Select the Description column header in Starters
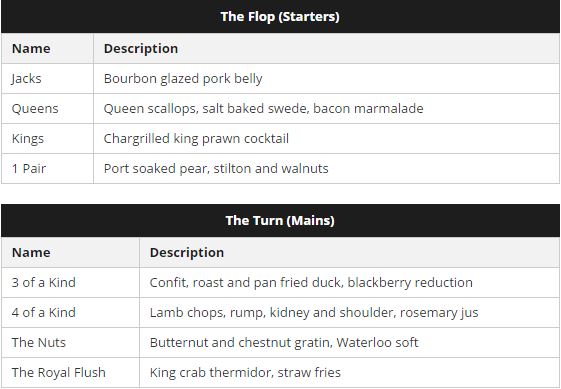The width and height of the screenshot is (561, 389). point(141,49)
